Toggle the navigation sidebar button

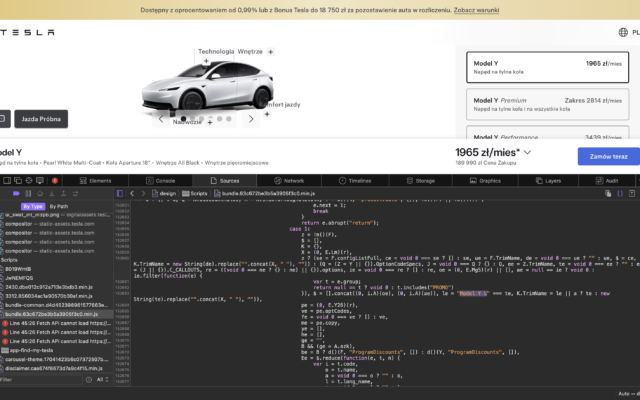click(120, 193)
